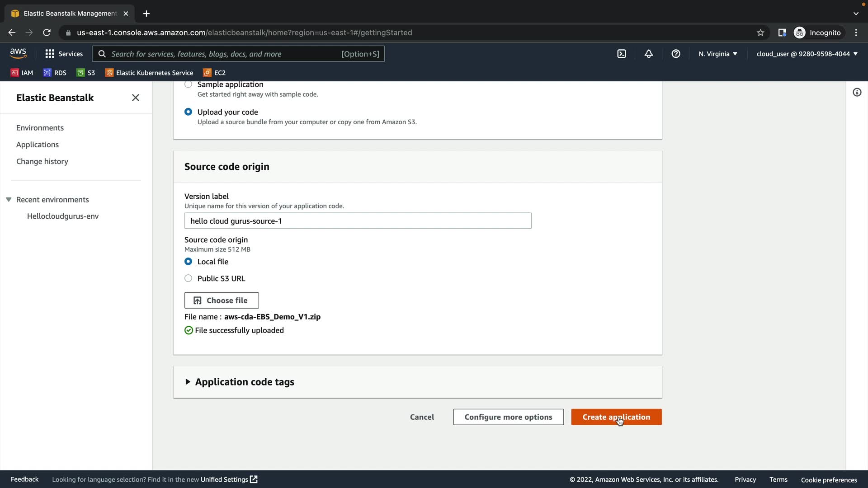Viewport: 868px width, 488px height.
Task: Select Public S3 URL origin
Action: point(189,278)
